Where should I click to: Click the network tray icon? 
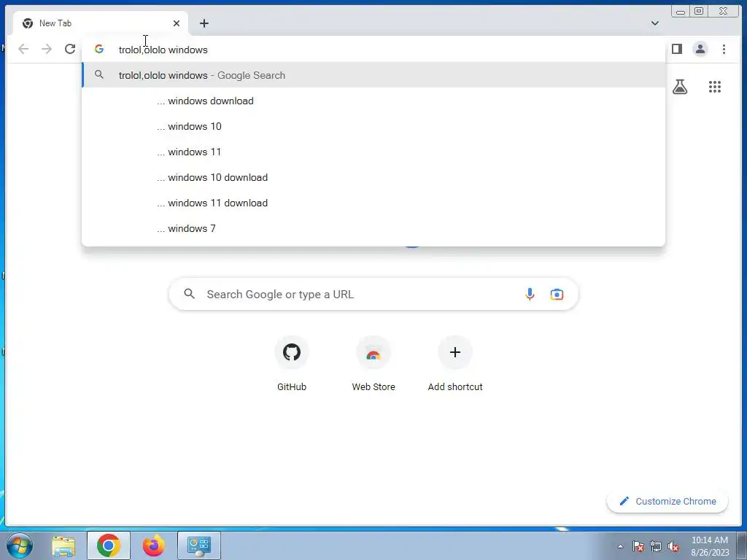pos(656,546)
